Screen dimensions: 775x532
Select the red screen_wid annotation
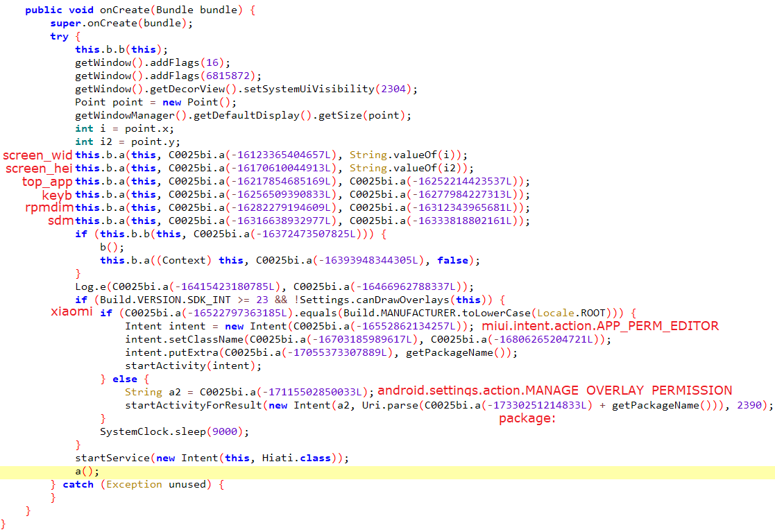(x=37, y=155)
